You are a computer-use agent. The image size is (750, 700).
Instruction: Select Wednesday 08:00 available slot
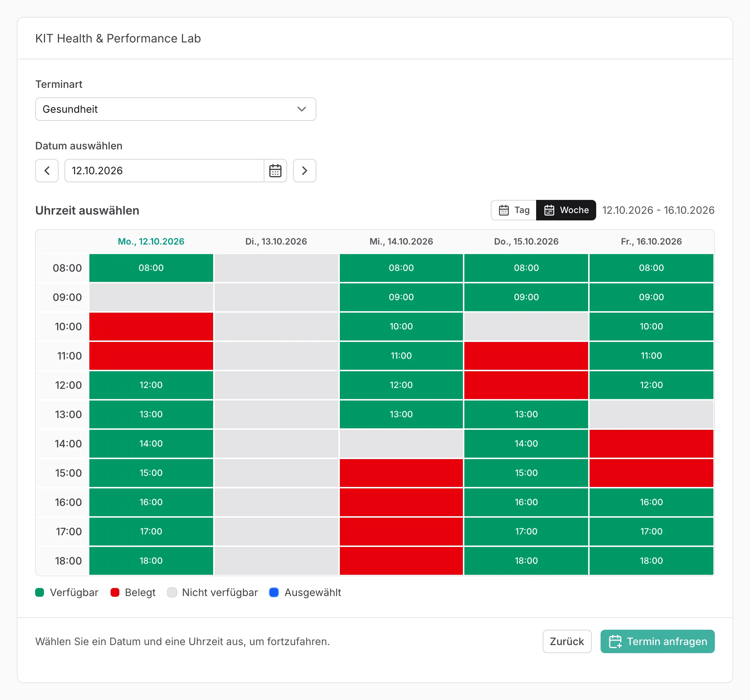coord(401,268)
